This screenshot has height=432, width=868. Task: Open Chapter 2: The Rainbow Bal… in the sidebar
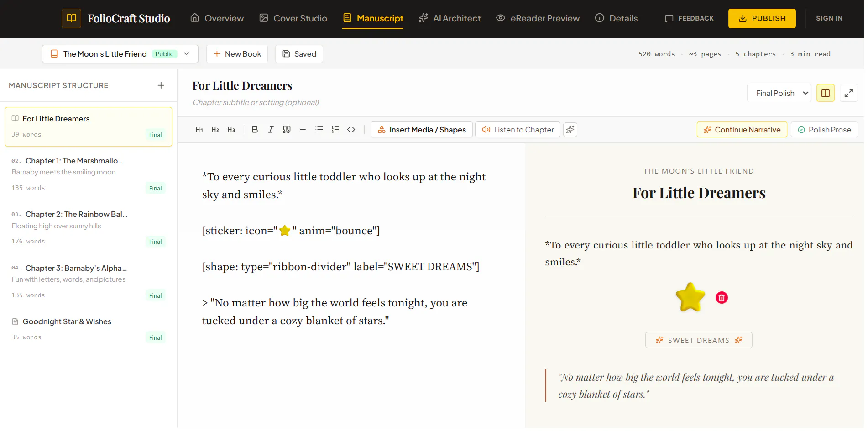89,227
